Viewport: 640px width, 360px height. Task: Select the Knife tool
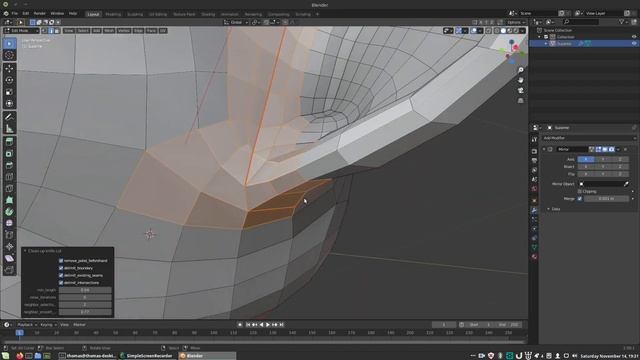pyautogui.click(x=9, y=189)
